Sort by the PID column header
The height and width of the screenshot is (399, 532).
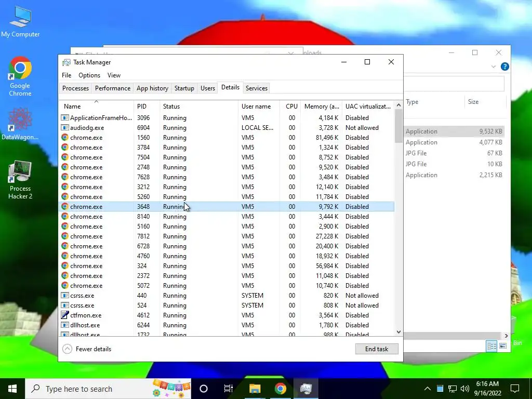[x=147, y=106]
